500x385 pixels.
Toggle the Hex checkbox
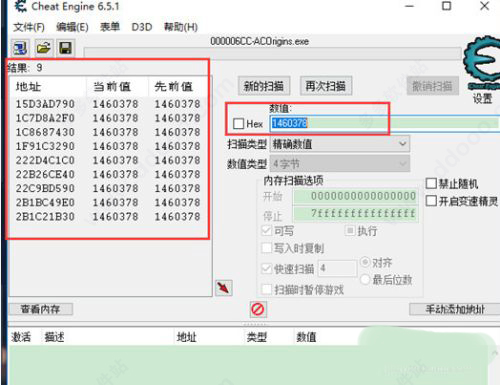coord(239,124)
